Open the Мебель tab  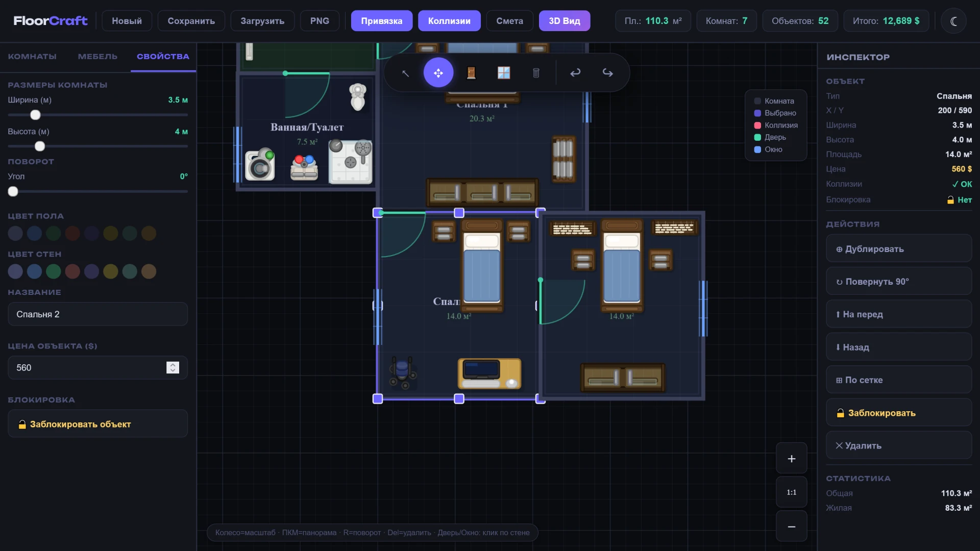point(97,57)
